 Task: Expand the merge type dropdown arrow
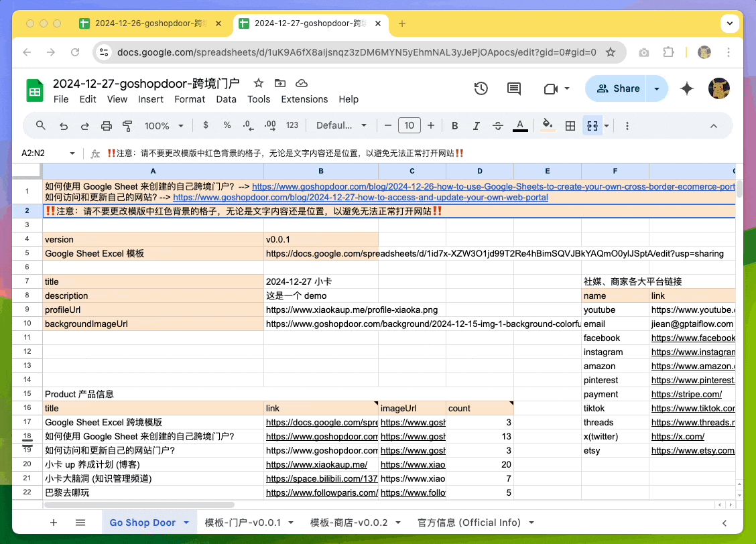coord(607,126)
